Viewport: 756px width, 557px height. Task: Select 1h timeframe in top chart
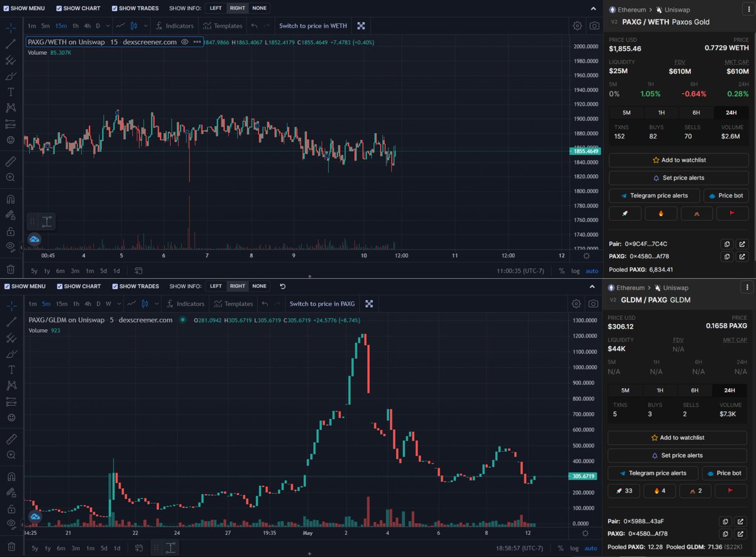click(75, 26)
